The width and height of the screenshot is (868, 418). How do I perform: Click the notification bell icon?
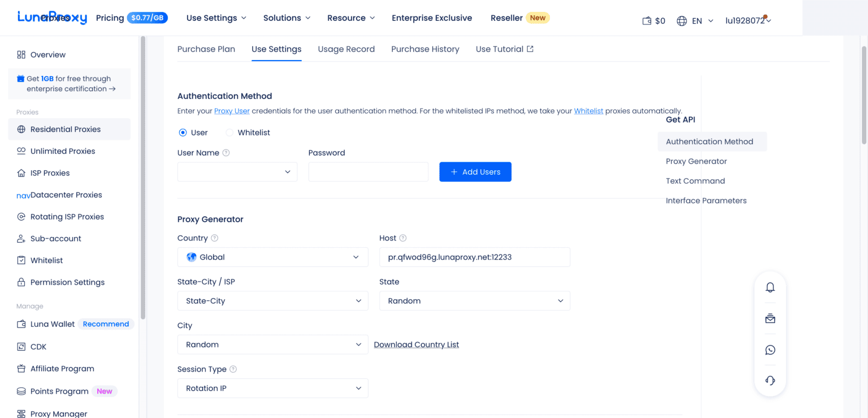point(770,287)
